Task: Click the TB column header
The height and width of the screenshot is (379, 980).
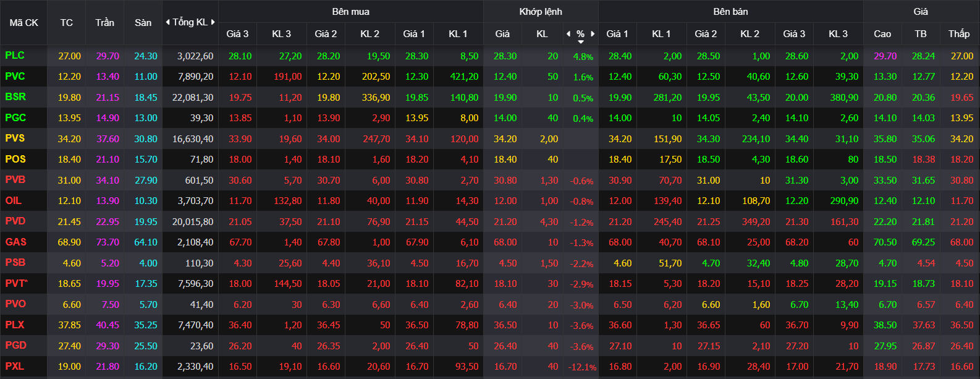Action: click(921, 34)
